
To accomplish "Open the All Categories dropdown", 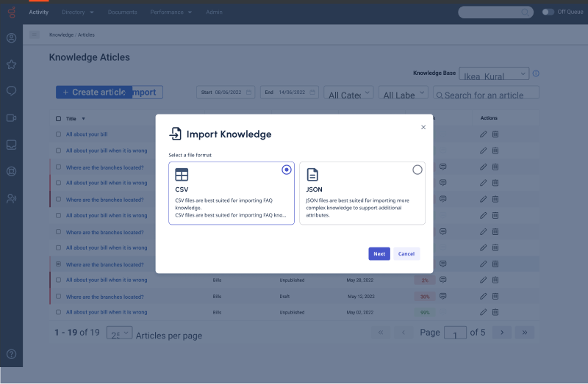I will [x=348, y=93].
